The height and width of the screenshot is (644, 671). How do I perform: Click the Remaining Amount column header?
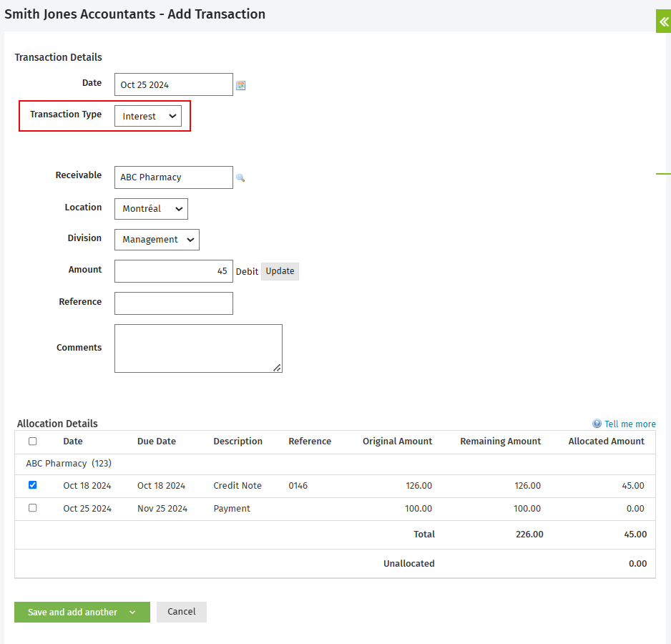[500, 441]
